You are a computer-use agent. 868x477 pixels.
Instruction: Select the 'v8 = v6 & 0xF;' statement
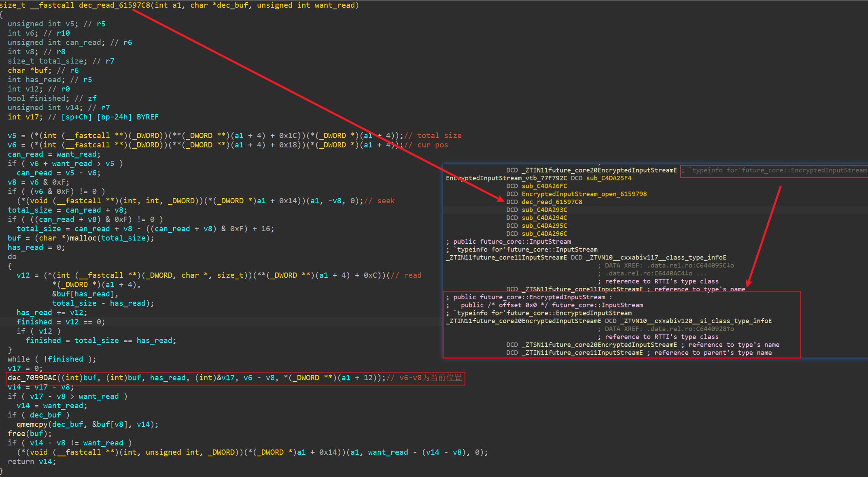[38, 182]
